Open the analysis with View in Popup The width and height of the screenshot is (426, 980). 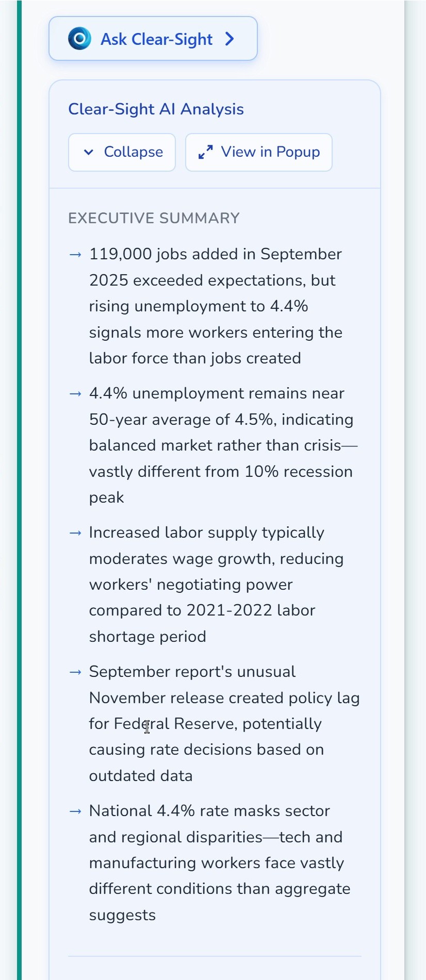(259, 152)
